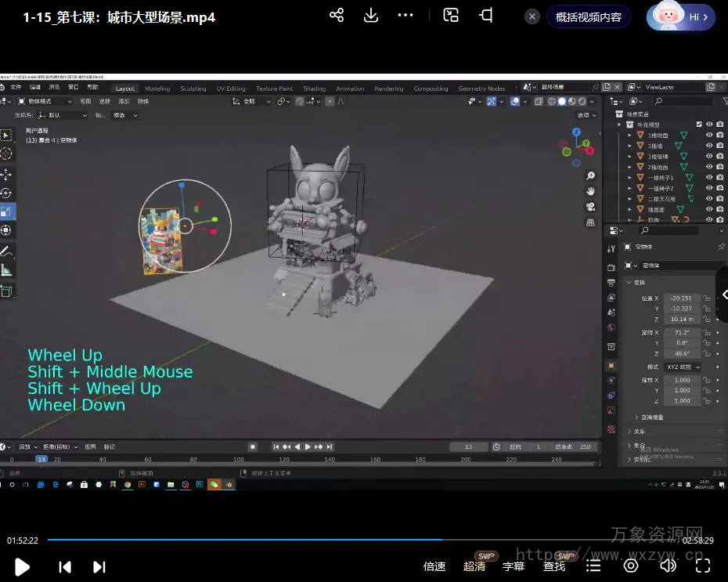Screen dimensions: 728x582
Task: Download the video with the download icon
Action: (x=371, y=16)
